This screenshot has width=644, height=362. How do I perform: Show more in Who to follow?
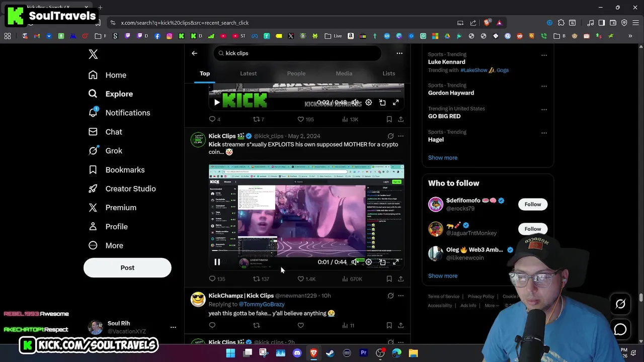pos(443,276)
